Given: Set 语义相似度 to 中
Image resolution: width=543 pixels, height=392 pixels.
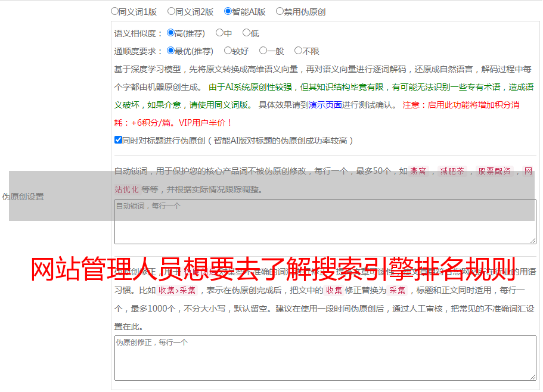Looking at the screenshot, I should 219,33.
